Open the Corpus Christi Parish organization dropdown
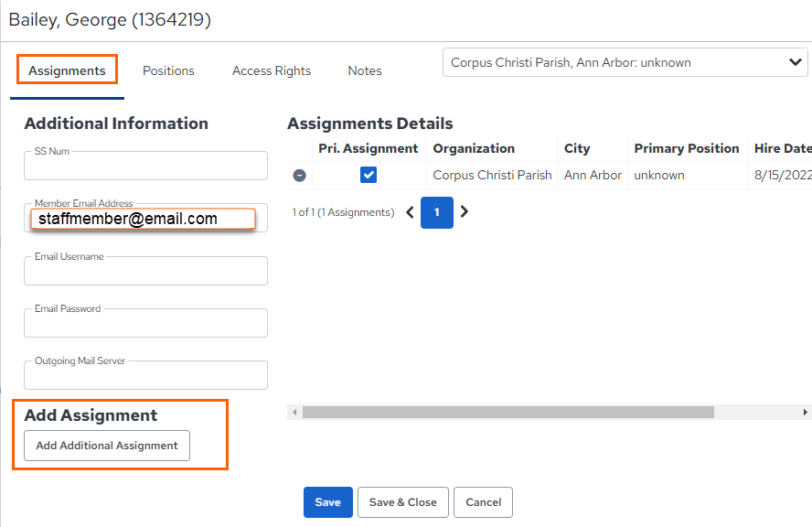812x527 pixels. [625, 63]
